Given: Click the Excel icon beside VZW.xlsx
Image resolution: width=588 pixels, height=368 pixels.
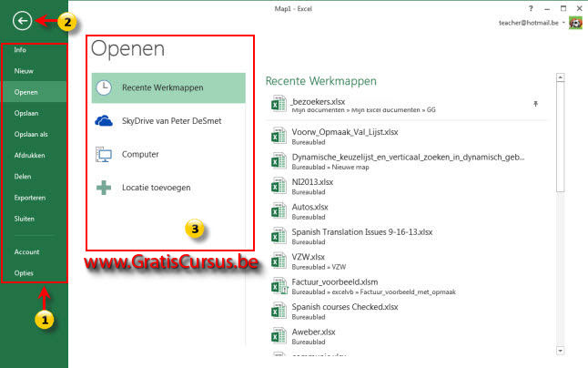Looking at the screenshot, I should point(279,261).
